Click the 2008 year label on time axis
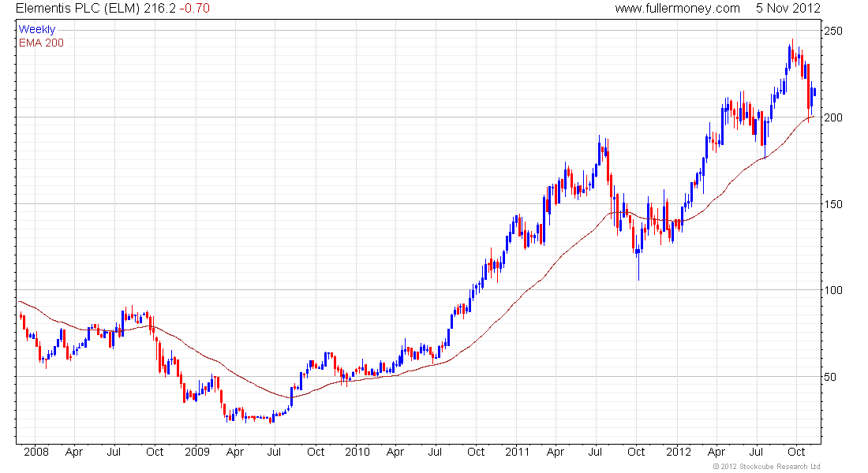 coord(36,452)
